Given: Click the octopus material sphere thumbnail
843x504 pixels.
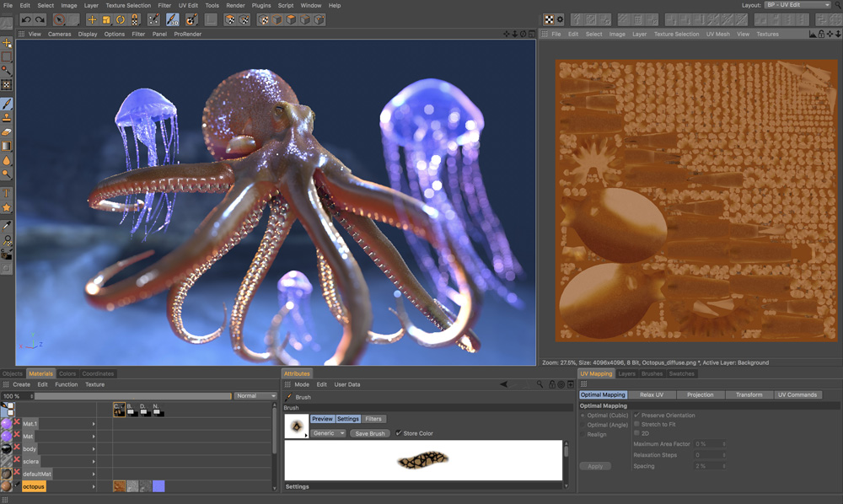Looking at the screenshot, I should (x=7, y=486).
